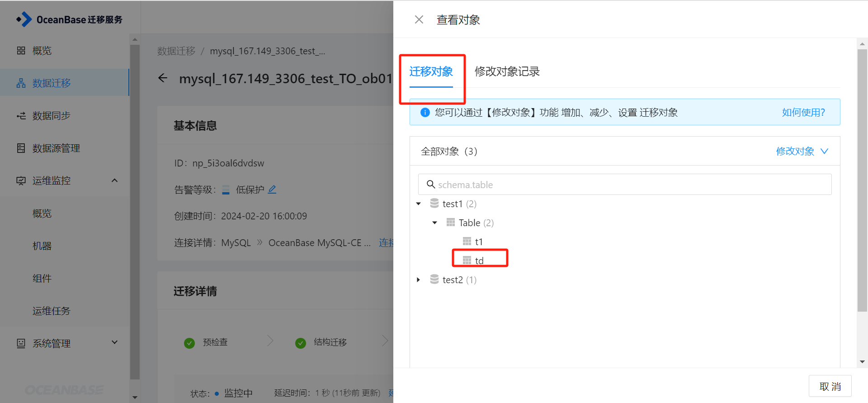Click the 低保护 alarm level icon
This screenshot has height=403, width=868.
click(226, 190)
